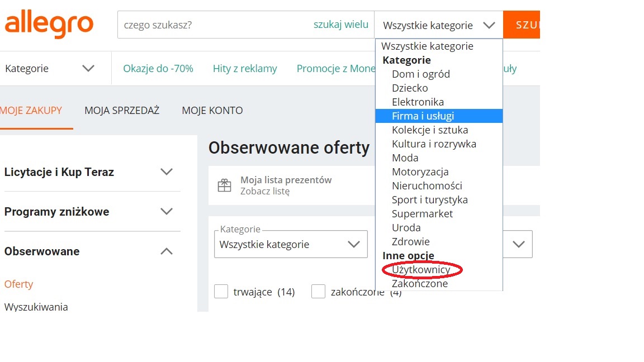Choose Elektronika in the dropdown list
This screenshot has width=644, height=362.
tap(418, 102)
